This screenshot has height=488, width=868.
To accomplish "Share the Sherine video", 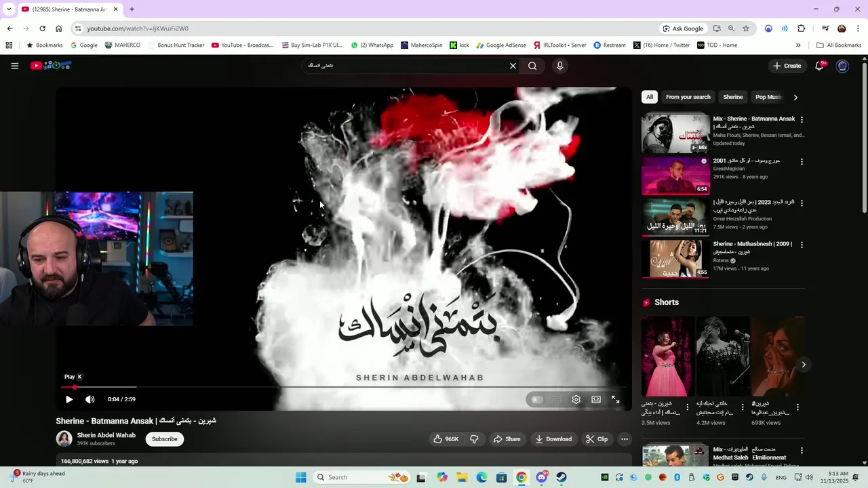I will click(x=507, y=439).
